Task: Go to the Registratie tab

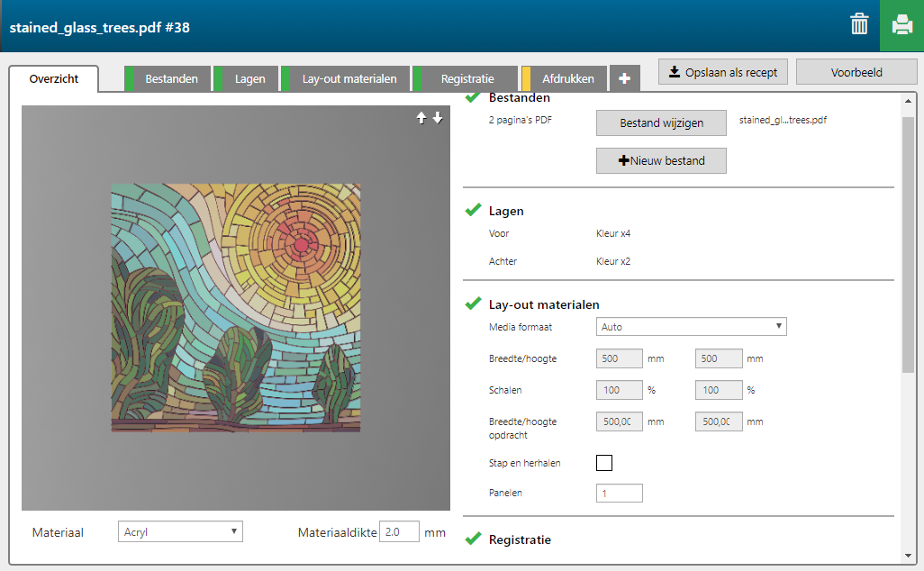Action: [465, 78]
